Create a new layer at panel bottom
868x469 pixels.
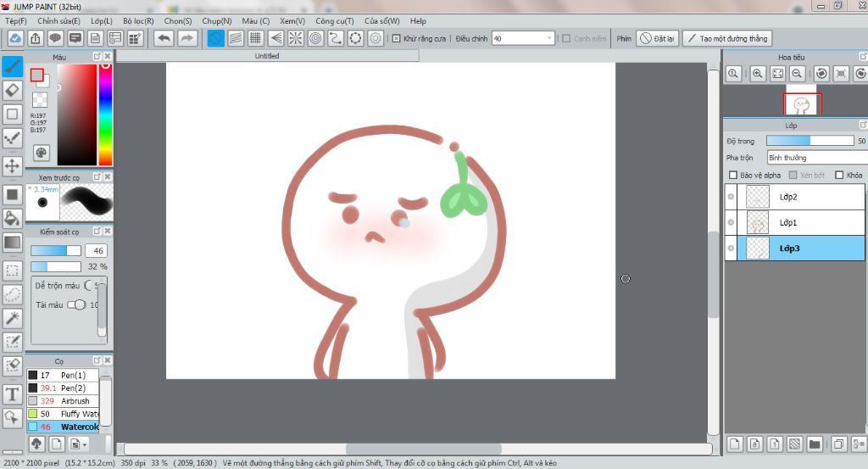[735, 444]
